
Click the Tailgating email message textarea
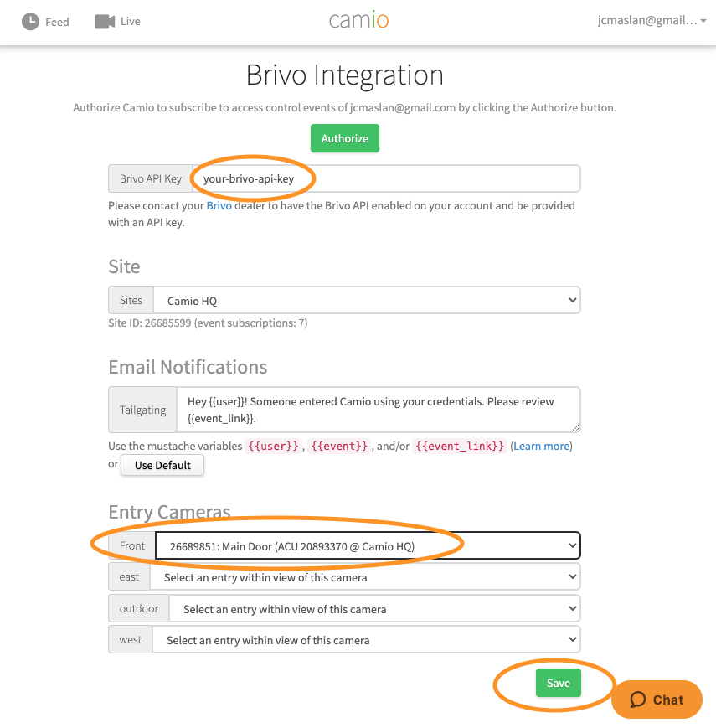tap(378, 410)
